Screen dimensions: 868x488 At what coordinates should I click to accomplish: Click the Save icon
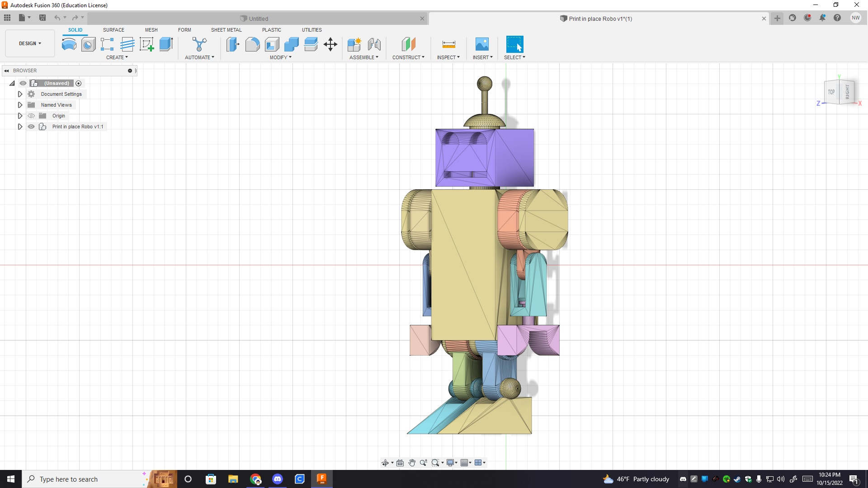pyautogui.click(x=42, y=18)
